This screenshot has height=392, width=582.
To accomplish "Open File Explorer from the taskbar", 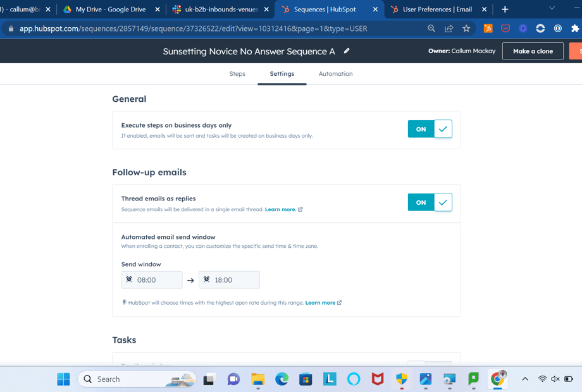I will tap(257, 379).
